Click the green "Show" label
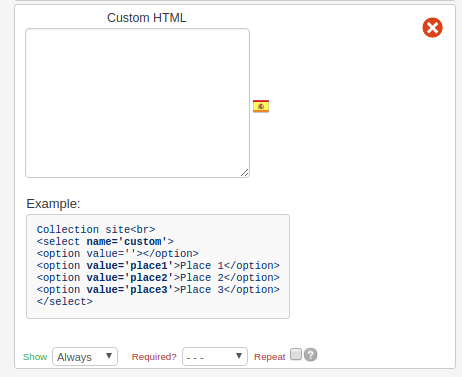Viewport: 462px width, 377px height. point(35,357)
